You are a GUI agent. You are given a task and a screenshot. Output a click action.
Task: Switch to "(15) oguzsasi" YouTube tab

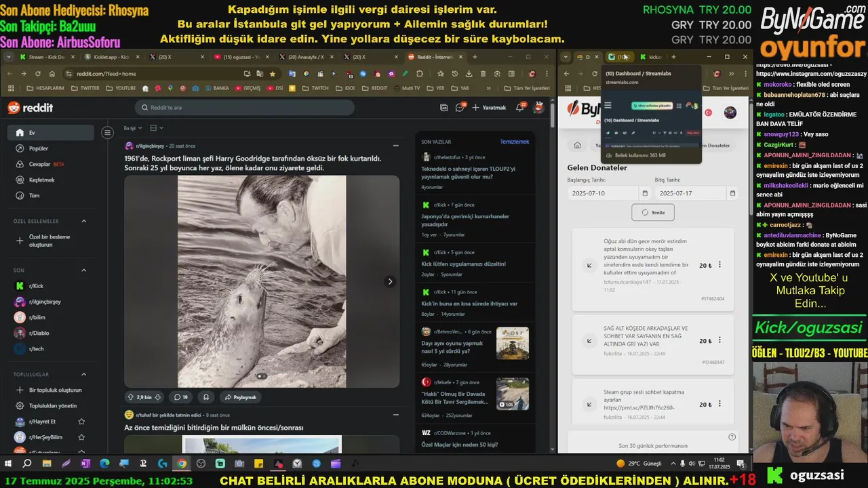click(241, 57)
